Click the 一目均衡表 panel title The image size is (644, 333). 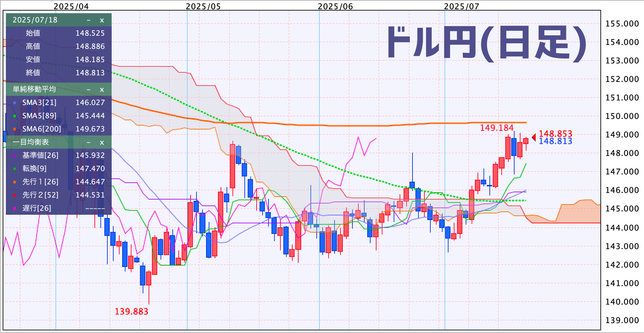click(31, 142)
